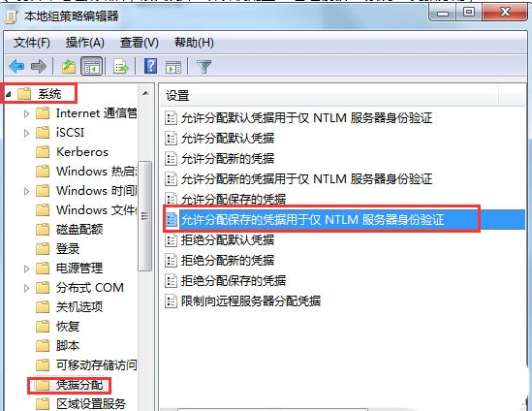Click the Forward arrow toolbar icon
This screenshot has height=411, width=532.
pyautogui.click(x=39, y=66)
